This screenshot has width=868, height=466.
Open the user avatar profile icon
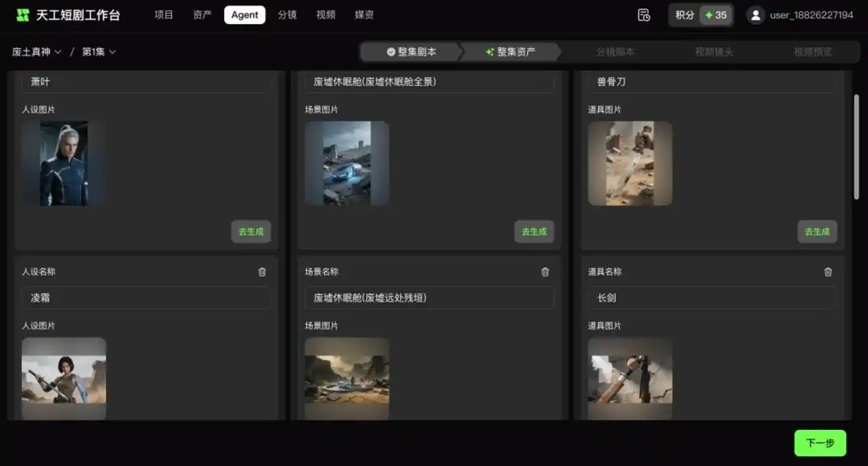[755, 15]
